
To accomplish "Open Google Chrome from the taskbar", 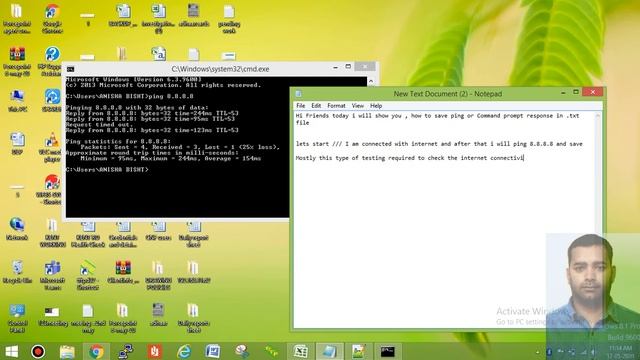I will pos(96,351).
